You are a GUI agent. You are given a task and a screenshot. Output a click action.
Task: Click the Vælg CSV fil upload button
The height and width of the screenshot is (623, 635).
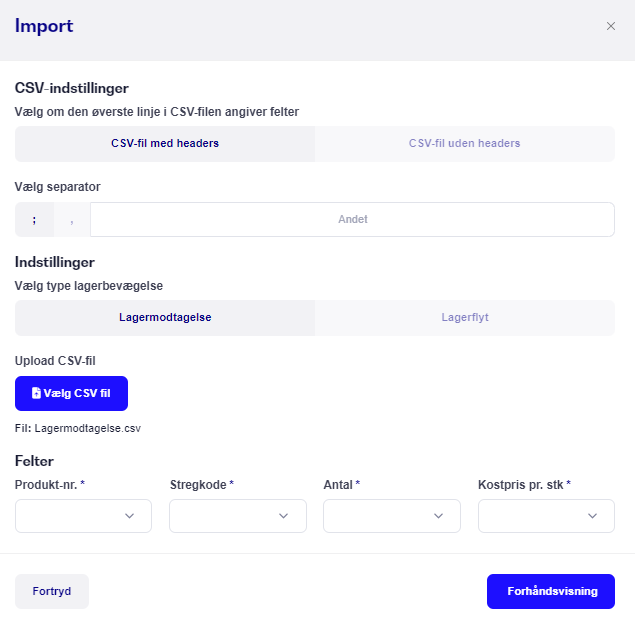pos(71,393)
